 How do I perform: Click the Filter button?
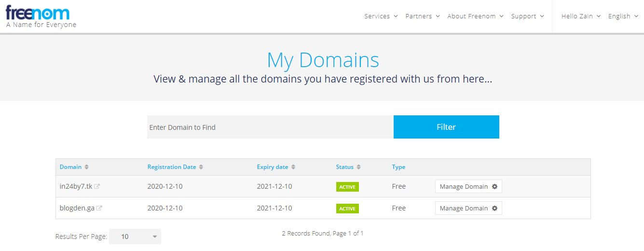point(446,127)
